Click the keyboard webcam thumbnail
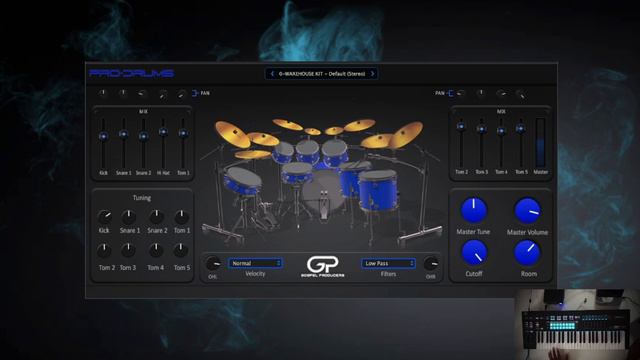The width and height of the screenshot is (640, 360). point(577,325)
